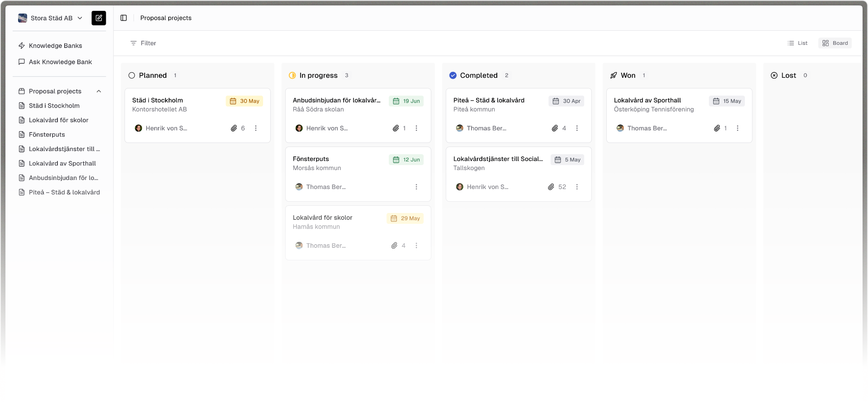Click the 30 Apr date badge on Piteå card
Image resolution: width=868 pixels, height=402 pixels.
click(x=566, y=101)
